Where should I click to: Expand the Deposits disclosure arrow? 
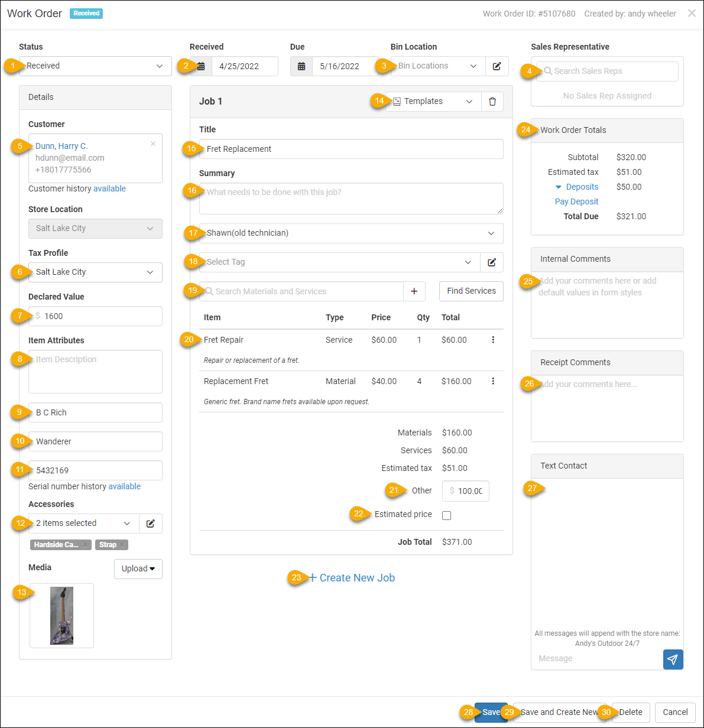click(558, 187)
